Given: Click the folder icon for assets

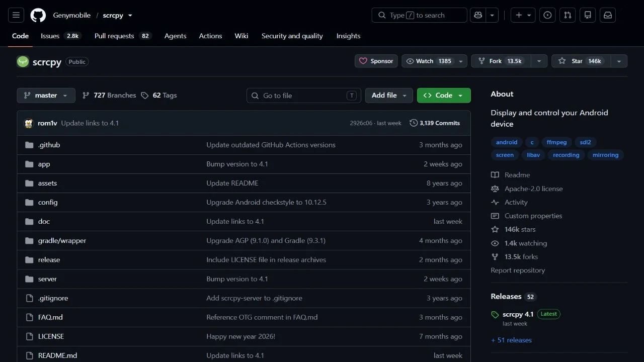Looking at the screenshot, I should click(x=29, y=183).
